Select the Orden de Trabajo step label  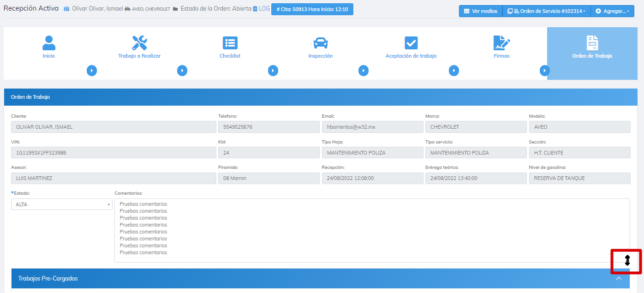pos(592,56)
